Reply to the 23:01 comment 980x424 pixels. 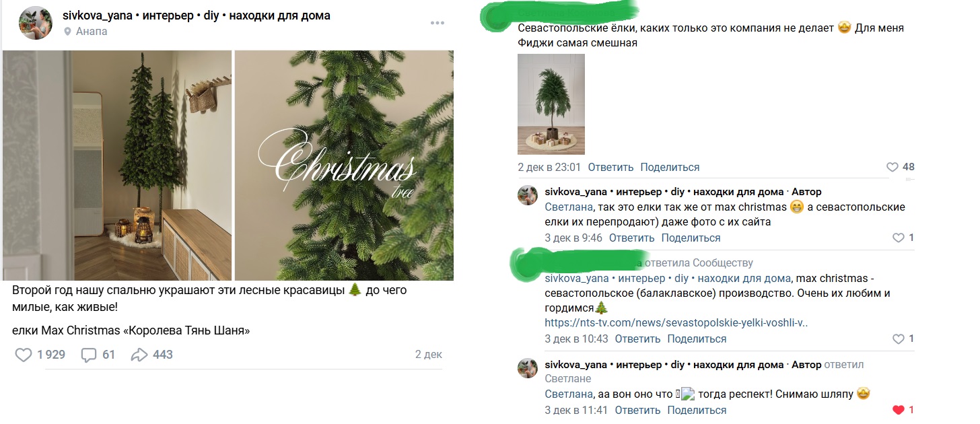[x=610, y=168]
